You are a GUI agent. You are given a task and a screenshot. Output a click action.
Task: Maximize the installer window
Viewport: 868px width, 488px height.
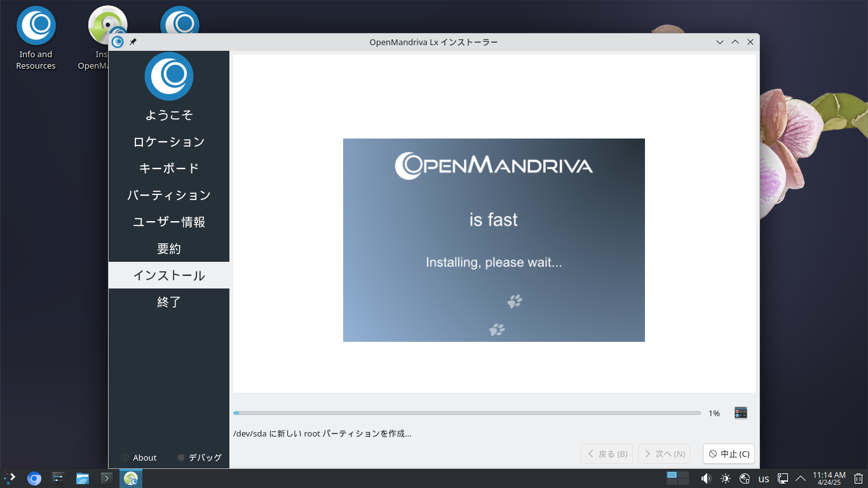coord(735,42)
